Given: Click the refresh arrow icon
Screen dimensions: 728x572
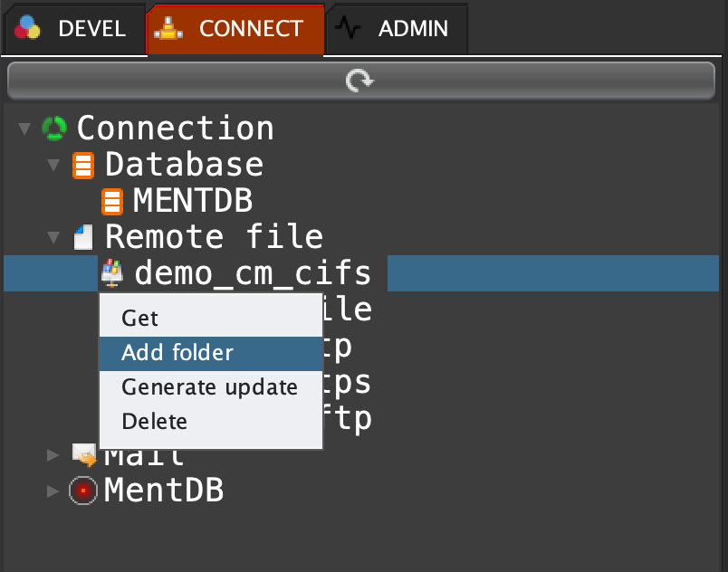Looking at the screenshot, I should [359, 81].
